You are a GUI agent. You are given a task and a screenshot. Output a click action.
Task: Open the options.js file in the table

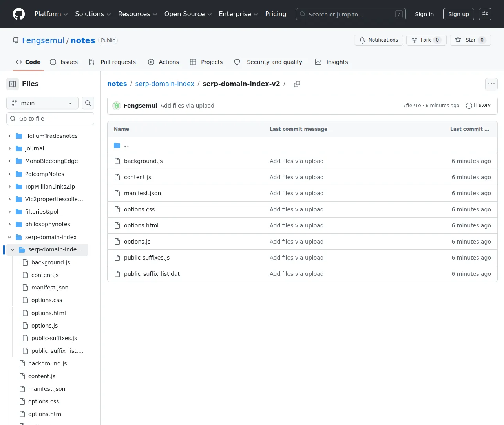(137, 242)
